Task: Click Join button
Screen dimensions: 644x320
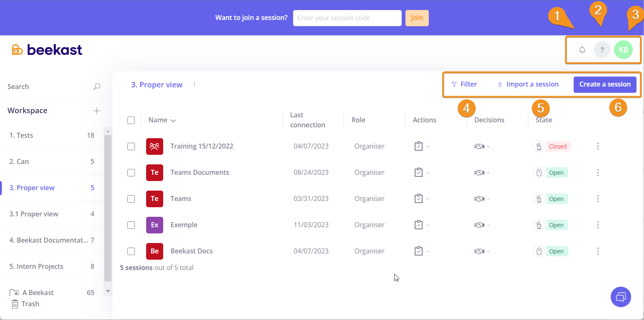Action: tap(417, 18)
